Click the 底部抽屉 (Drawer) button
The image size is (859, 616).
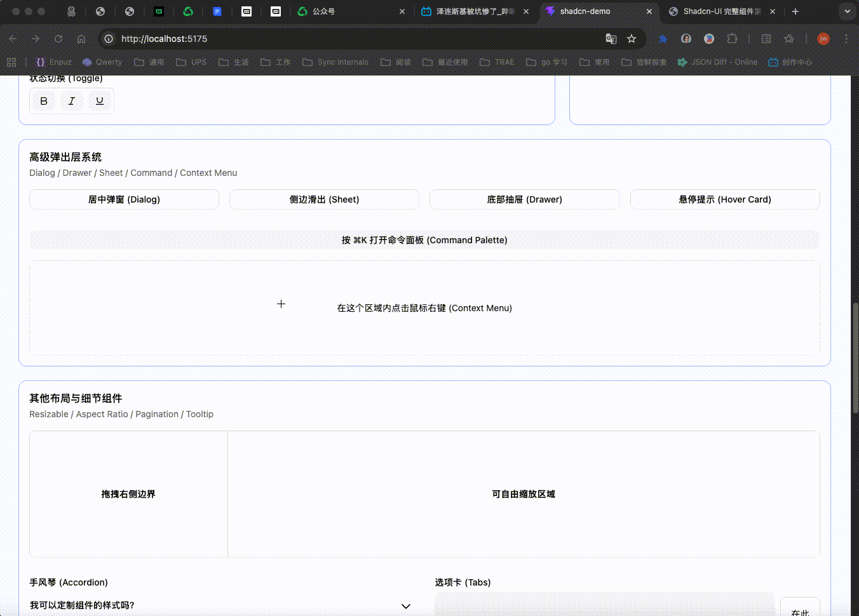coord(524,199)
